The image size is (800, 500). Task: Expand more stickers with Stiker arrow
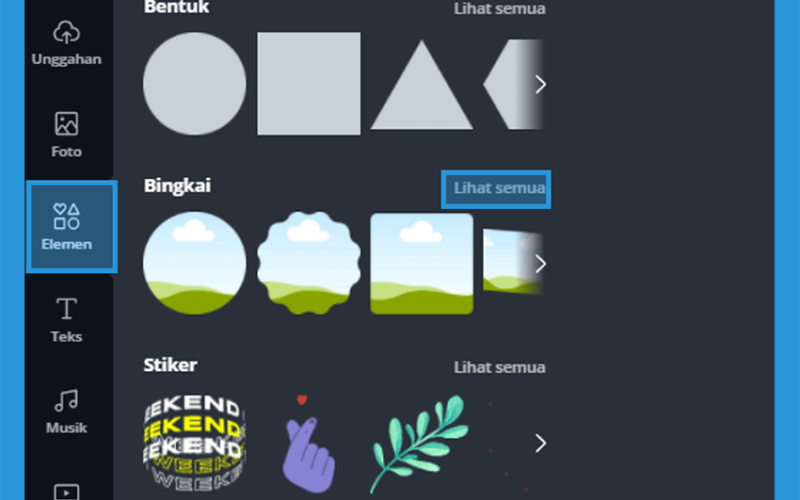540,443
